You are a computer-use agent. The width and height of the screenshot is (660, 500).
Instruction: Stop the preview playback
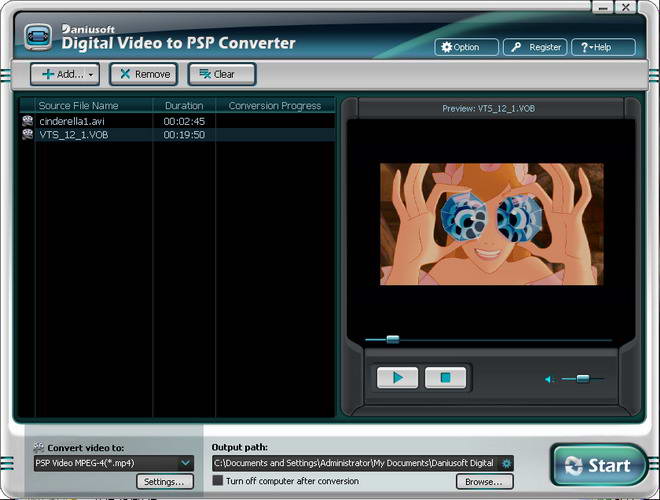coord(445,378)
